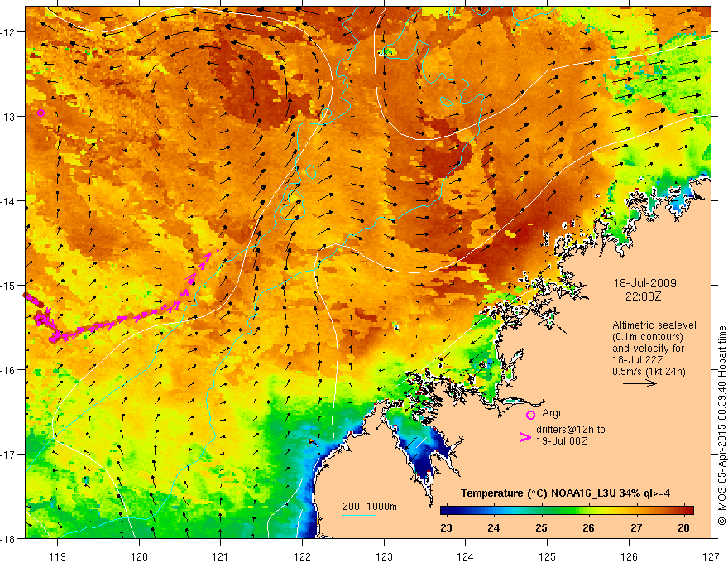Click the colorbar tick label '28'
Viewport: 728px width, 563px height.
pos(684,527)
